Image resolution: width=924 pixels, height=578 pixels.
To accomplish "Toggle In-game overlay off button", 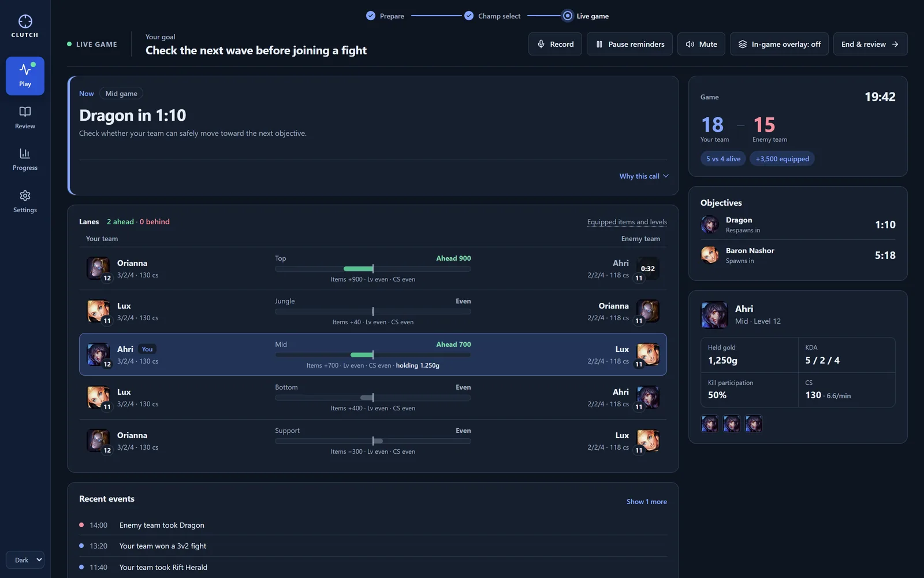I will (779, 44).
